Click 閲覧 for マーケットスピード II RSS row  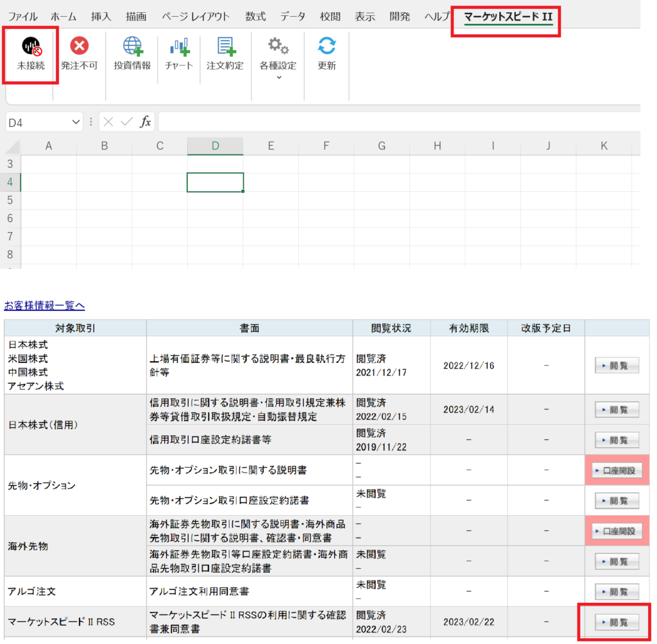617,622
